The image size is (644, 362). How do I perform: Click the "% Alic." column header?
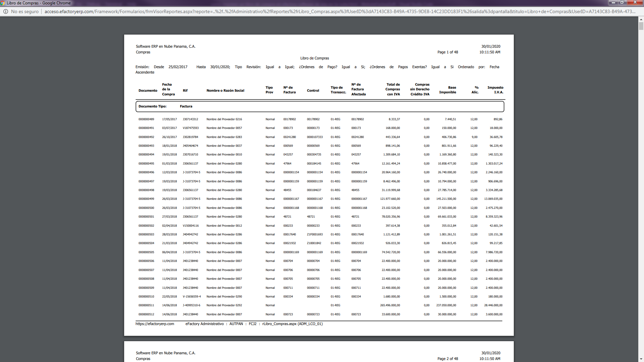[x=475, y=90]
